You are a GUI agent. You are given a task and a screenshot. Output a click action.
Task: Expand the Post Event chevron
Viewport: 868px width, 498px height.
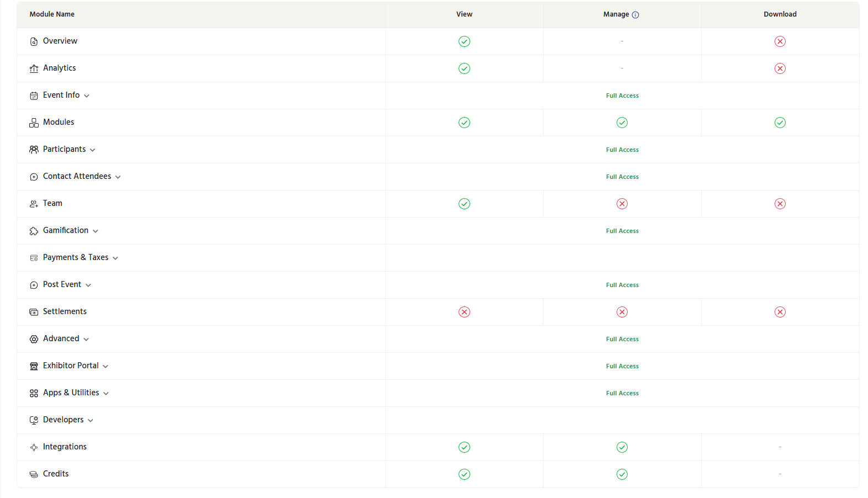click(x=88, y=285)
